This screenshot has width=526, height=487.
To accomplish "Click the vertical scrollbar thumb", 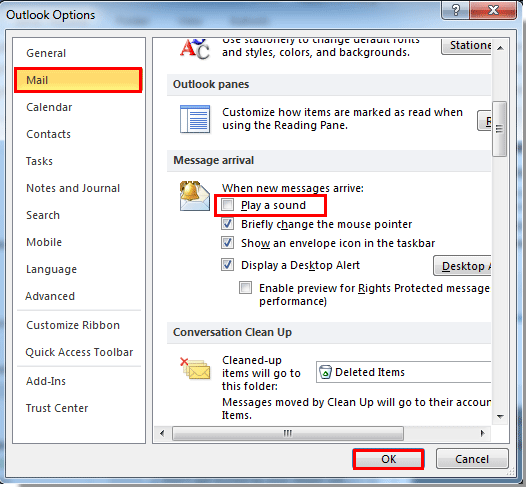I will (499, 129).
